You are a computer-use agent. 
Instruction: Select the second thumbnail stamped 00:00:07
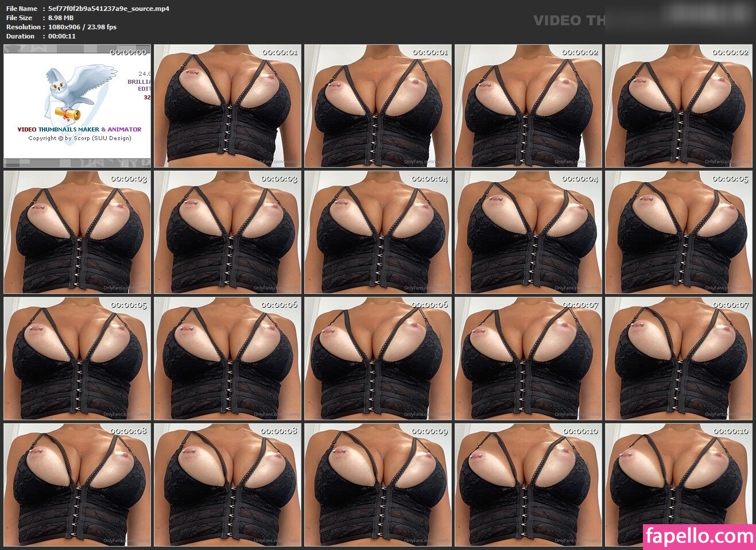pyautogui.click(x=679, y=359)
